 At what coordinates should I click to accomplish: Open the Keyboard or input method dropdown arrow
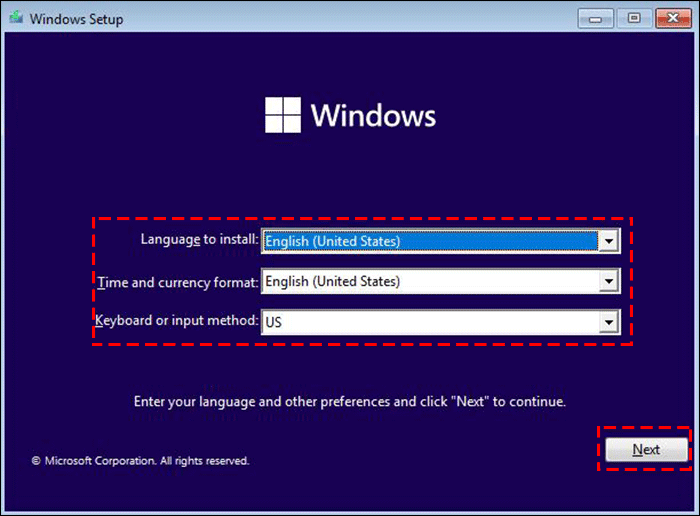608,322
